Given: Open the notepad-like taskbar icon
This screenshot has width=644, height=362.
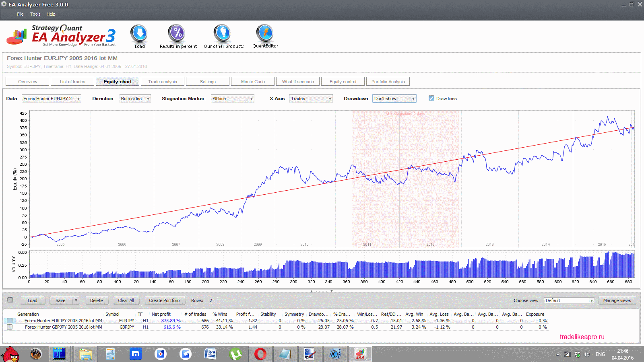Looking at the screenshot, I should pos(285,354).
